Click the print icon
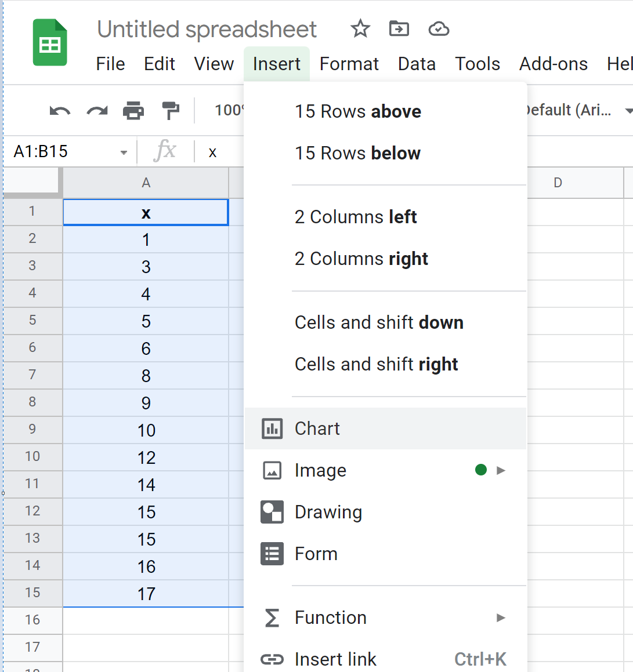 click(x=133, y=110)
